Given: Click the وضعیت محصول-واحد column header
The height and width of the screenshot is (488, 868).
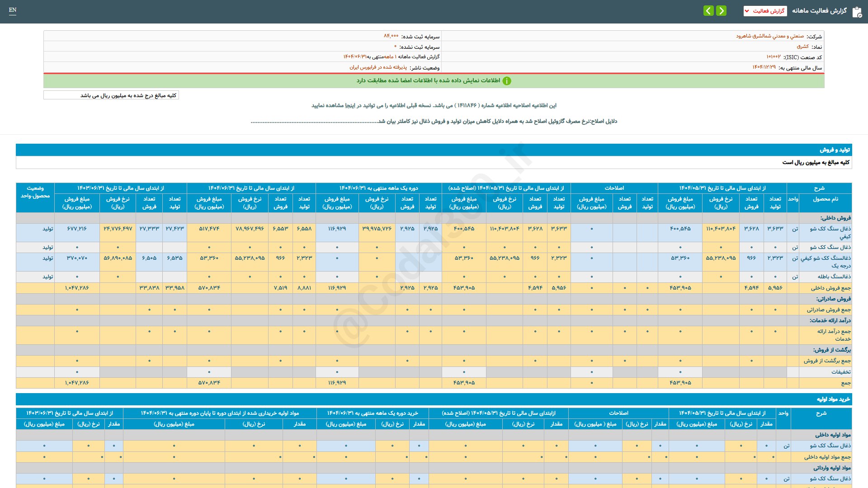Looking at the screenshot, I should point(35,192).
